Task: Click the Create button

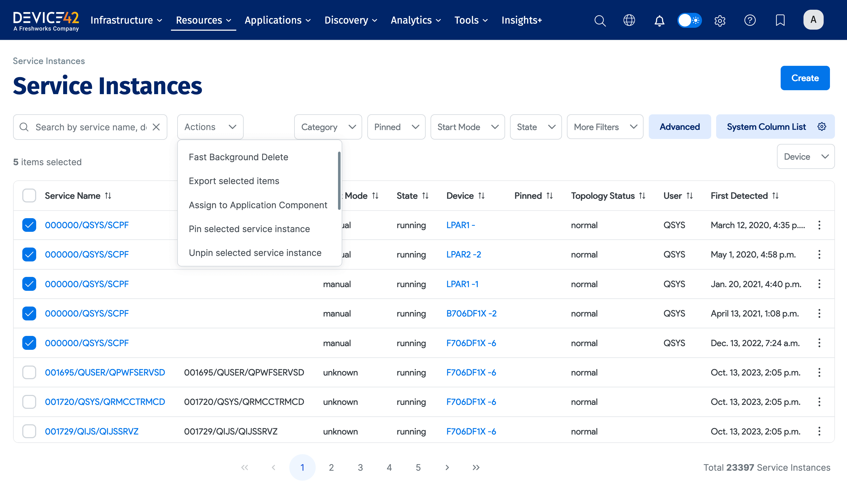Action: click(x=805, y=78)
